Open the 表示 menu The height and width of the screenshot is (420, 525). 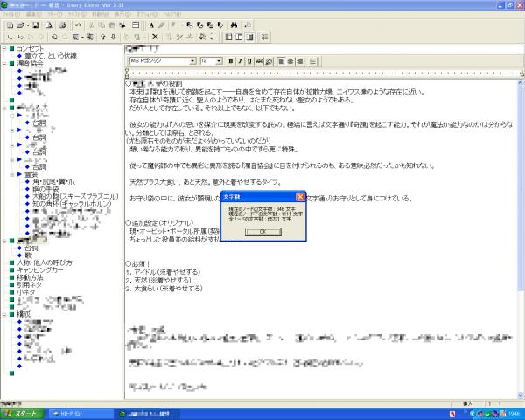122,14
